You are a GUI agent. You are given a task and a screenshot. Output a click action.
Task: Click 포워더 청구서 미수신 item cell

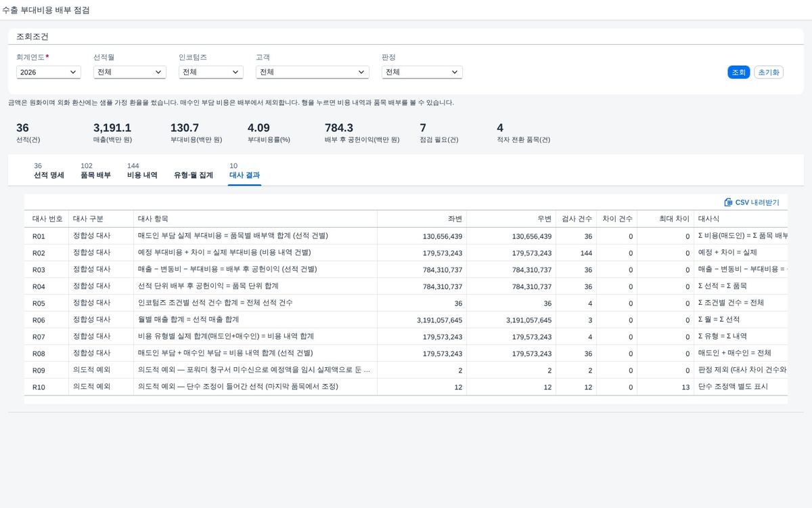(256, 370)
